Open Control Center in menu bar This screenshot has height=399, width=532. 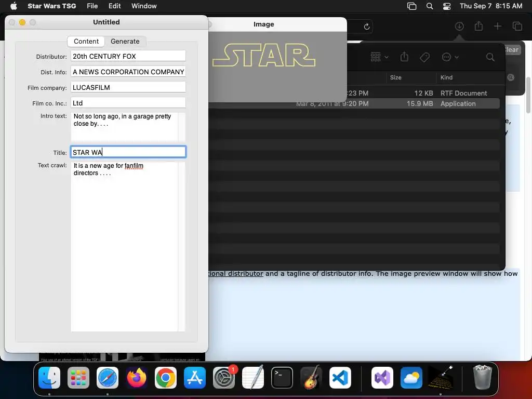pyautogui.click(x=446, y=6)
